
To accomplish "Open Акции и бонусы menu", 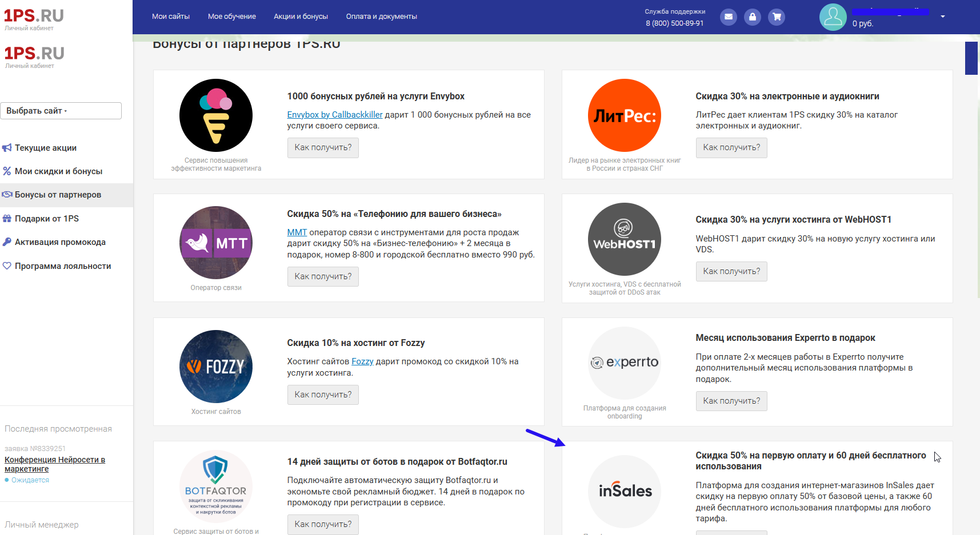I will pyautogui.click(x=301, y=17).
